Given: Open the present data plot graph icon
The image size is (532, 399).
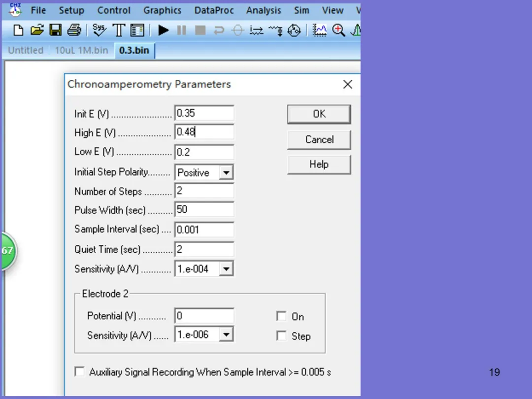Looking at the screenshot, I should [x=319, y=31].
